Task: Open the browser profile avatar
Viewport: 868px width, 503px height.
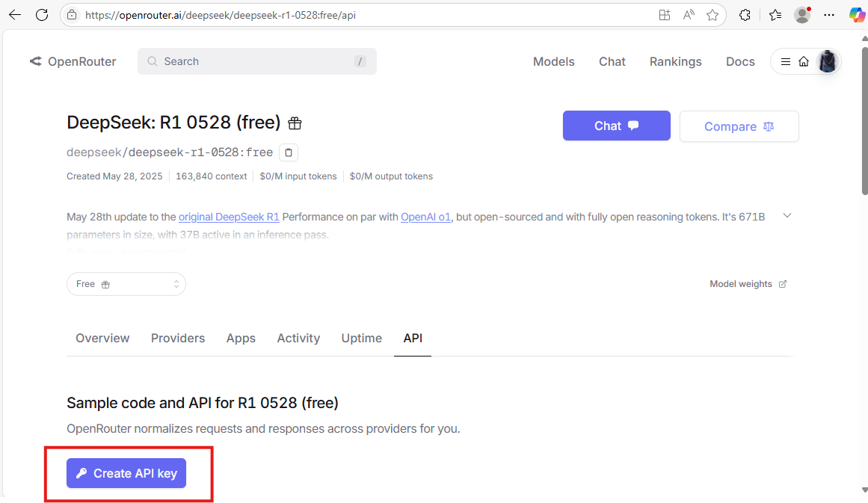Action: point(802,15)
